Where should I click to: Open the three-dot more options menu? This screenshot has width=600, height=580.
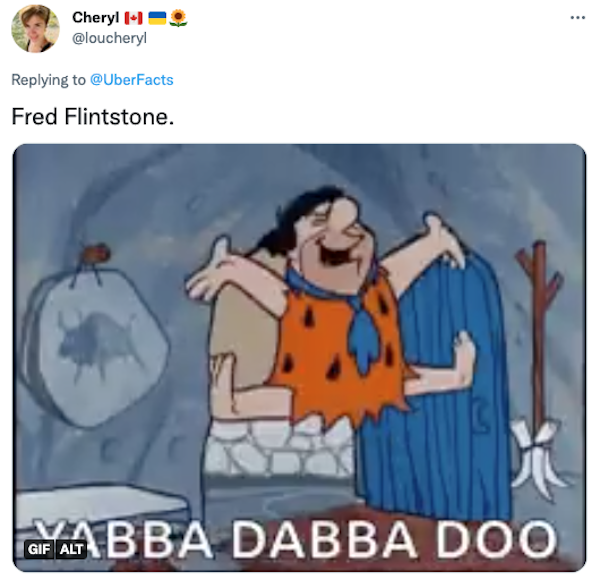577,18
